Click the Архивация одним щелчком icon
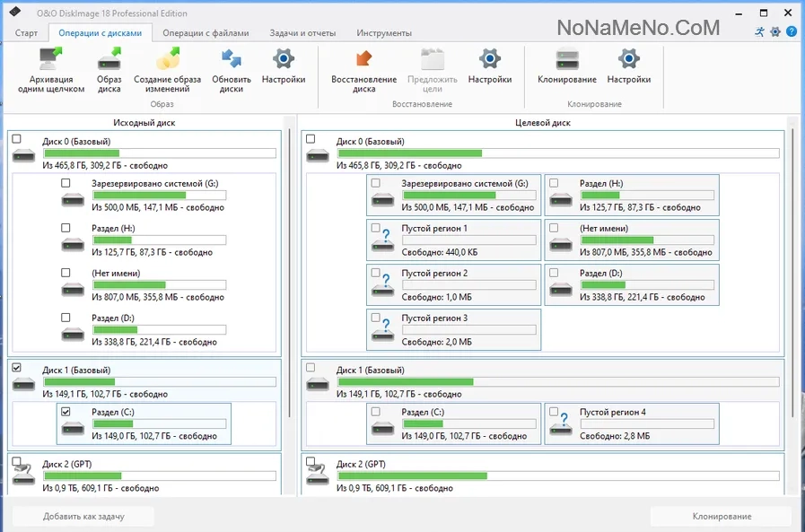The width and height of the screenshot is (805, 532). coord(50,61)
